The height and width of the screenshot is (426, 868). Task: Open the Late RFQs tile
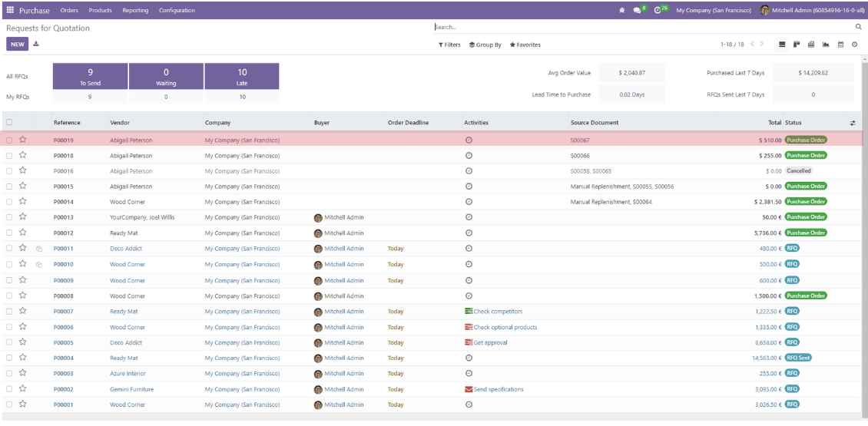pyautogui.click(x=242, y=76)
